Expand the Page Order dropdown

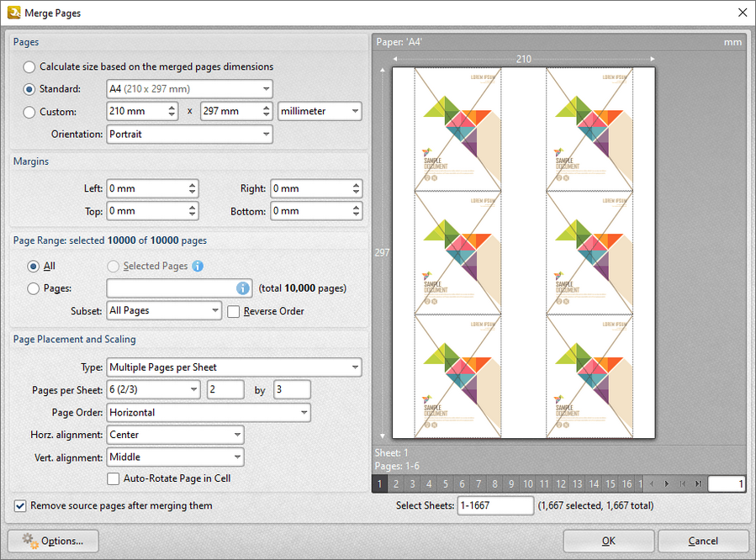[208, 412]
